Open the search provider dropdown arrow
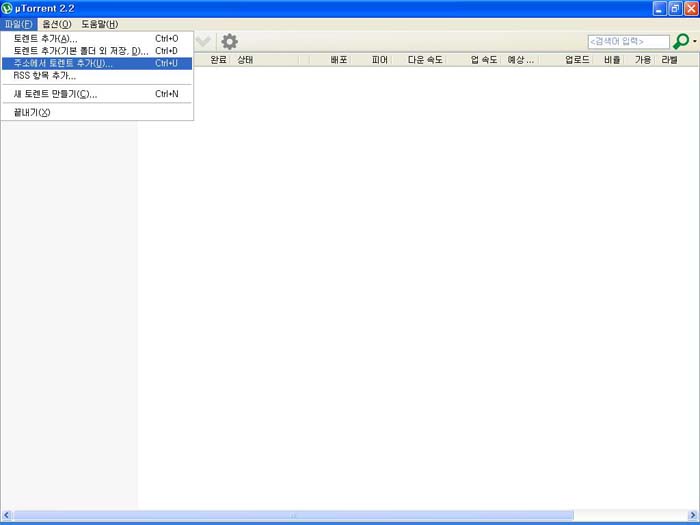Image resolution: width=700 pixels, height=525 pixels. [x=695, y=42]
